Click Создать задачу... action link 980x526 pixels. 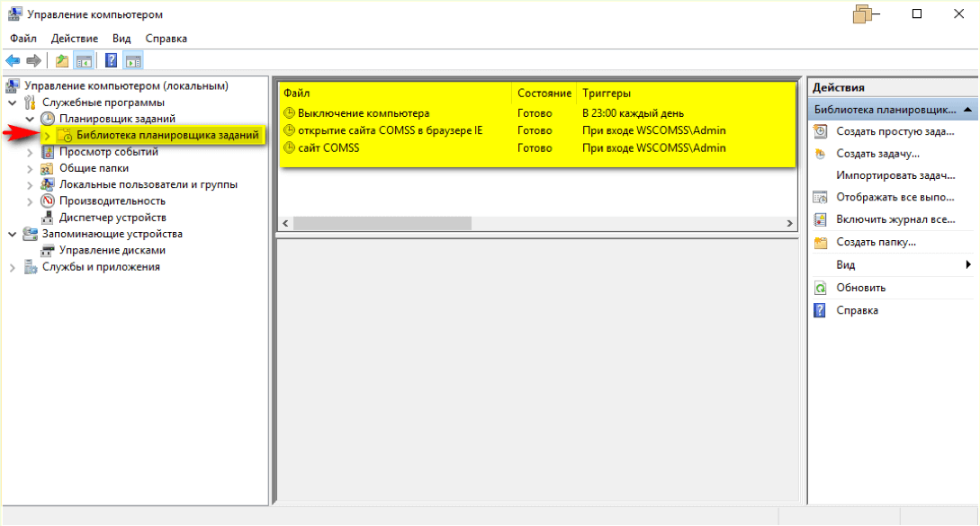[x=877, y=154]
